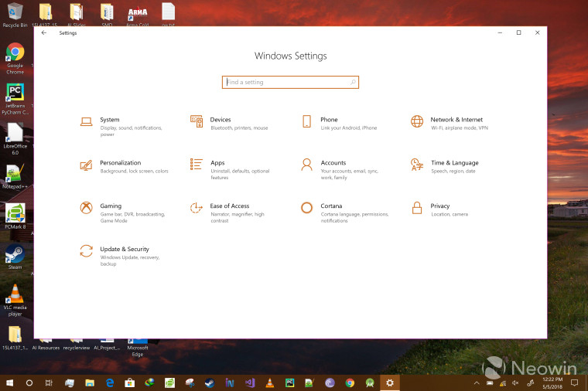Select Microsoft Edge desktop shortcut
The width and height of the screenshot is (588, 391).
coord(138,348)
